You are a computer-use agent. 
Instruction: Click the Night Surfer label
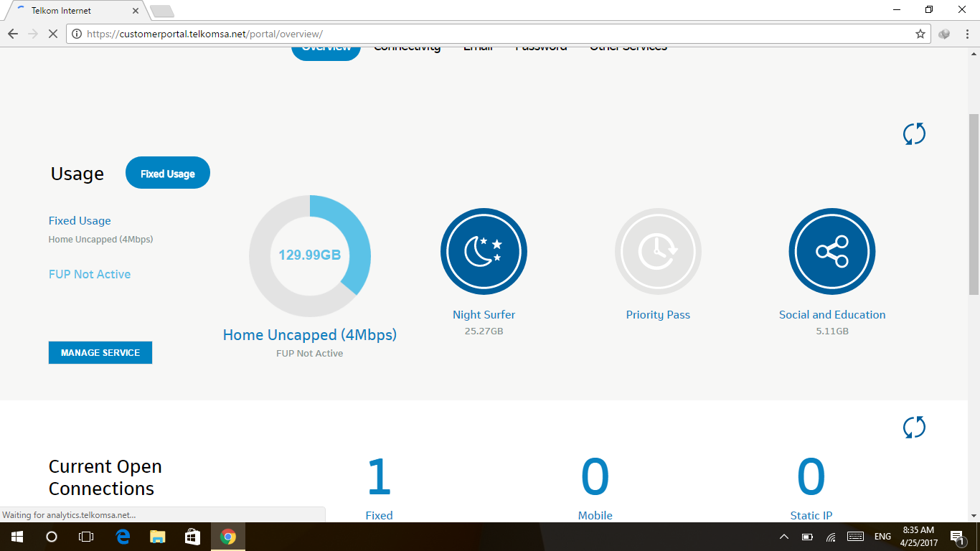[x=484, y=315]
